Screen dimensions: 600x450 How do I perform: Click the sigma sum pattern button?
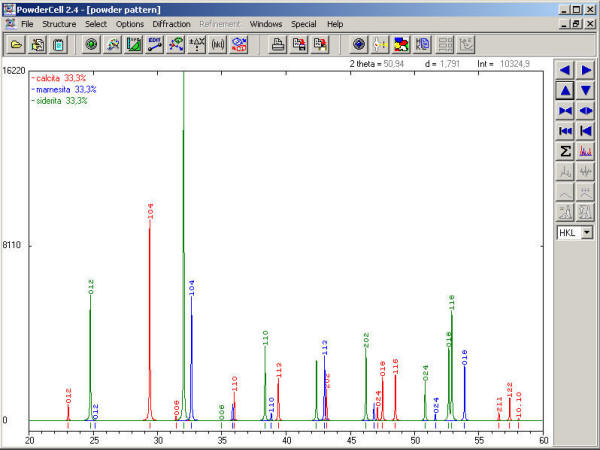pos(565,151)
